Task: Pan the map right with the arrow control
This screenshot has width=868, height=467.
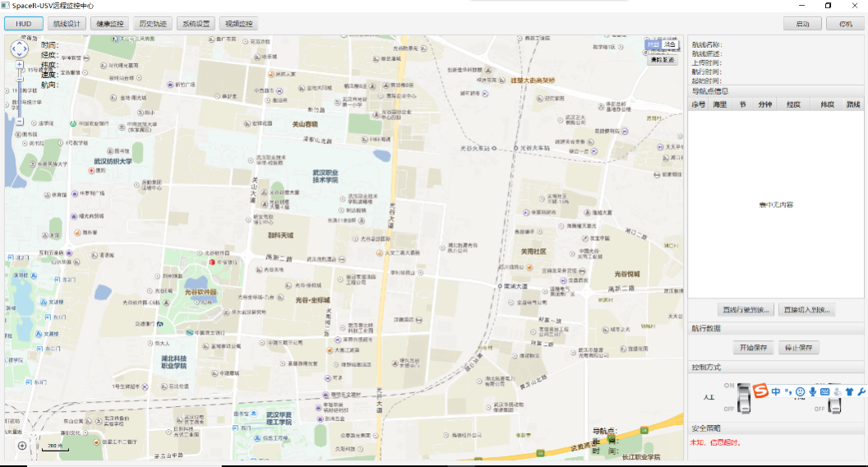Action: coord(25,49)
